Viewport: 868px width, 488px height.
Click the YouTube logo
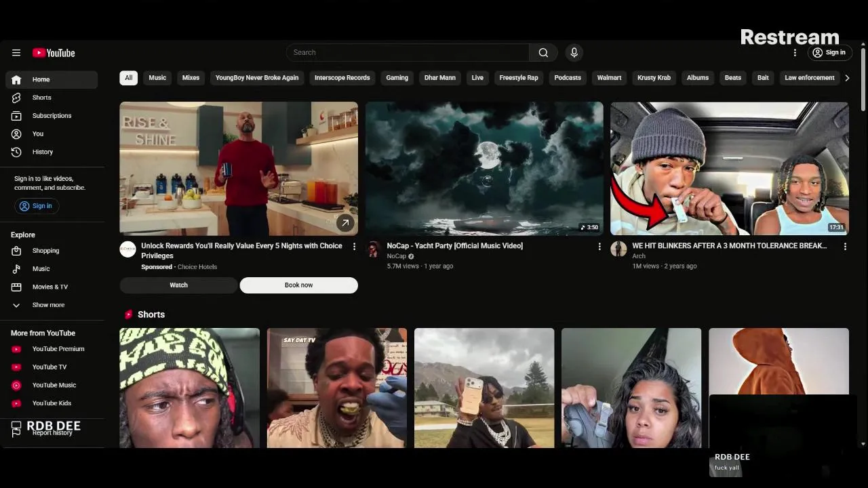coord(54,53)
